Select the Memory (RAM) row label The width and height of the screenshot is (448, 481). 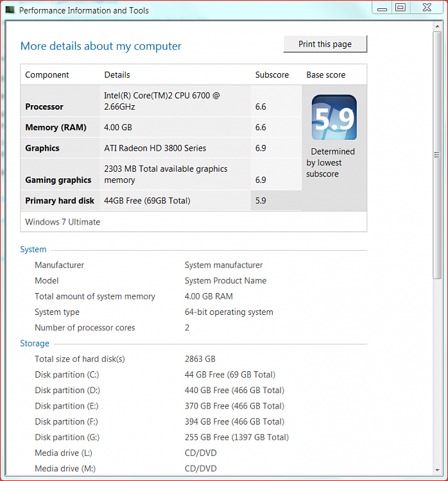56,128
